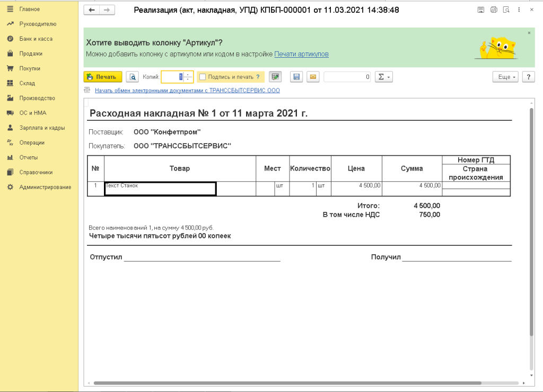Click the yellow Печать button
Image resolution: width=543 pixels, height=392 pixels.
103,77
